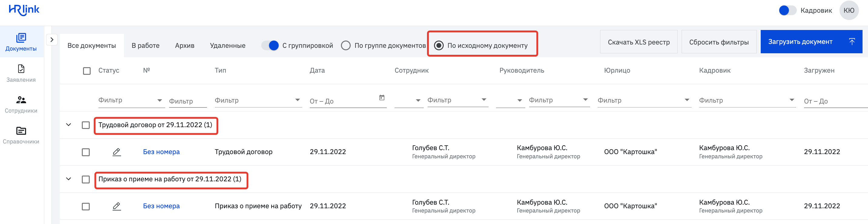Open Без номера link in Трудовой договор row
Viewport: 868px width, 224px height.
point(162,152)
